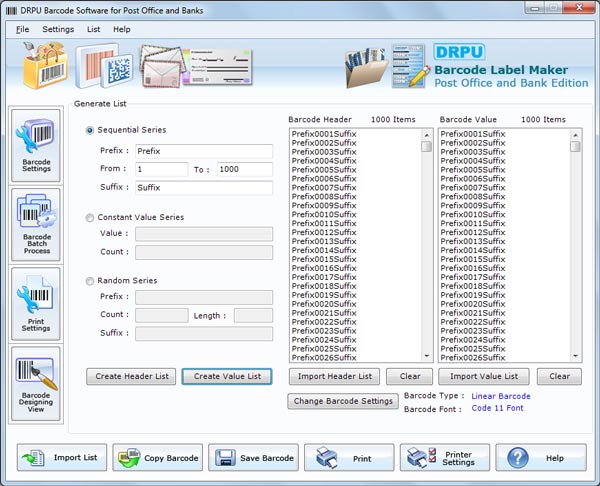
Task: Clear the Barcode Value list
Action: point(559,376)
